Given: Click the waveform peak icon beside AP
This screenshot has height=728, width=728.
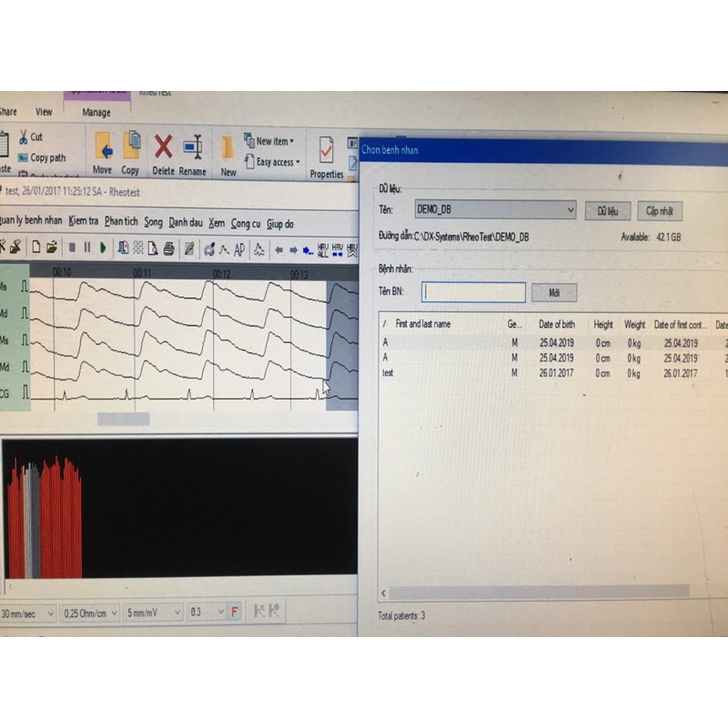Looking at the screenshot, I should pos(224,250).
